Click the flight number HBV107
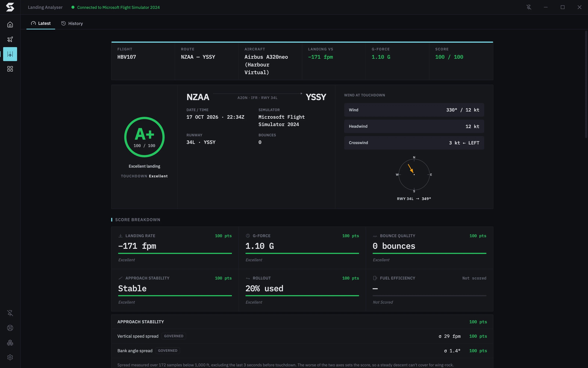The image size is (588, 368). (x=127, y=57)
